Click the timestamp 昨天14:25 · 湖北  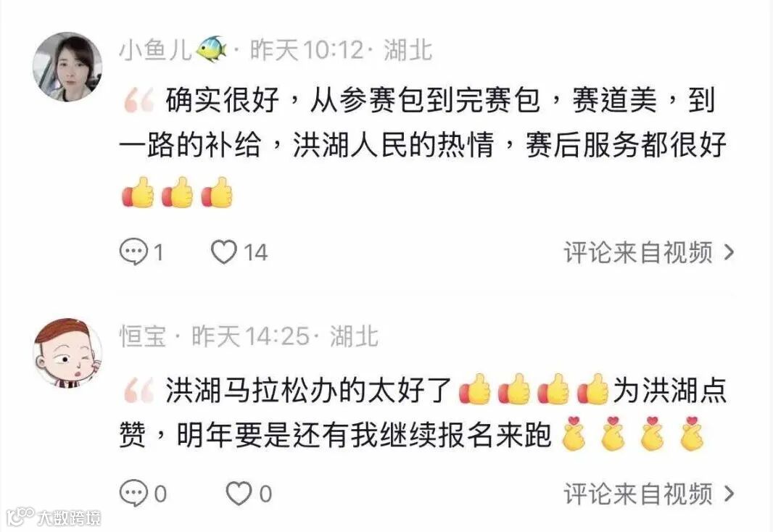tap(285, 336)
